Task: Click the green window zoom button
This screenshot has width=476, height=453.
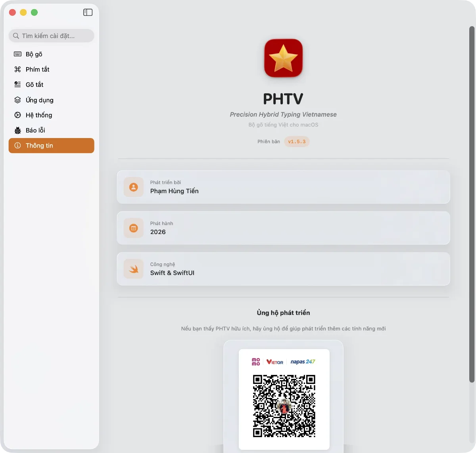Action: 35,12
